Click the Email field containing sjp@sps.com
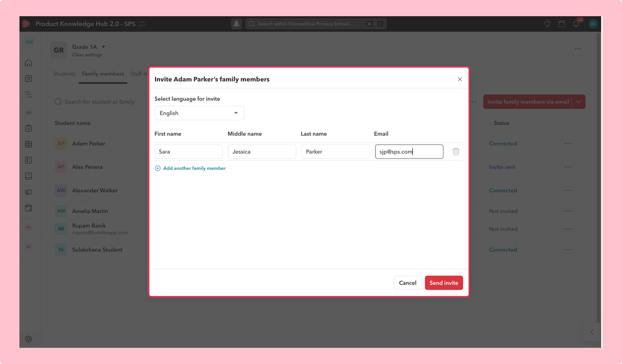 point(409,152)
